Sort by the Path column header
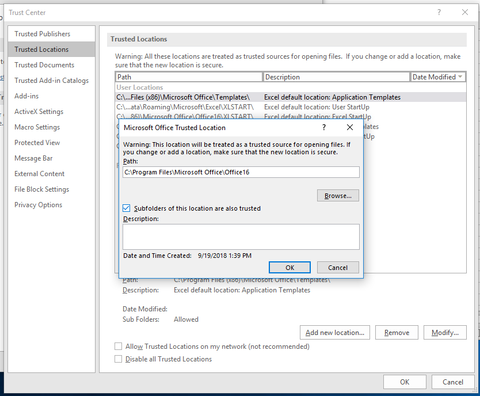Viewport: 480px width, 396px height. tap(189, 77)
